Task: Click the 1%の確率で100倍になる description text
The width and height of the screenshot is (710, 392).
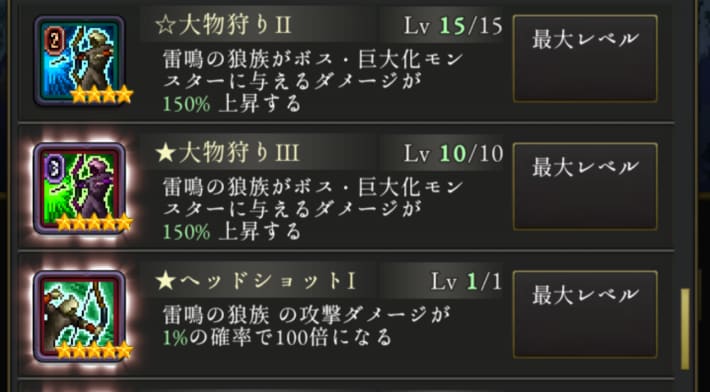Action: 277,338
